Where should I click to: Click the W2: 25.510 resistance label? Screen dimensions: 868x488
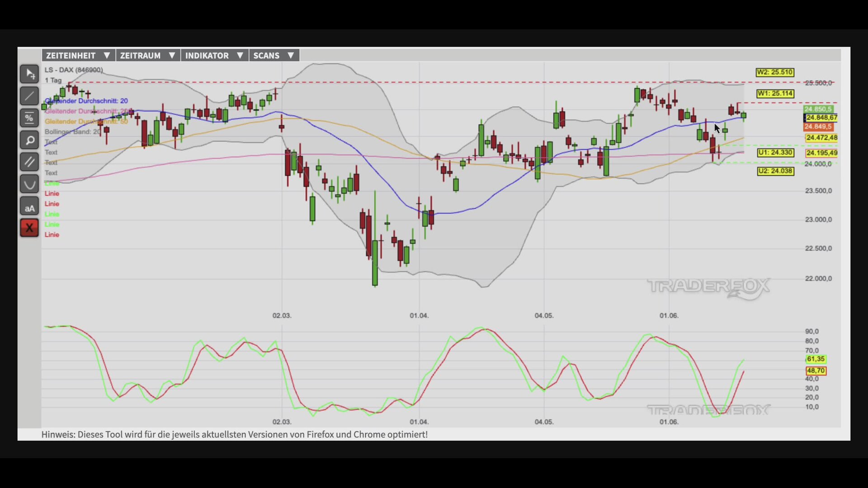point(775,72)
